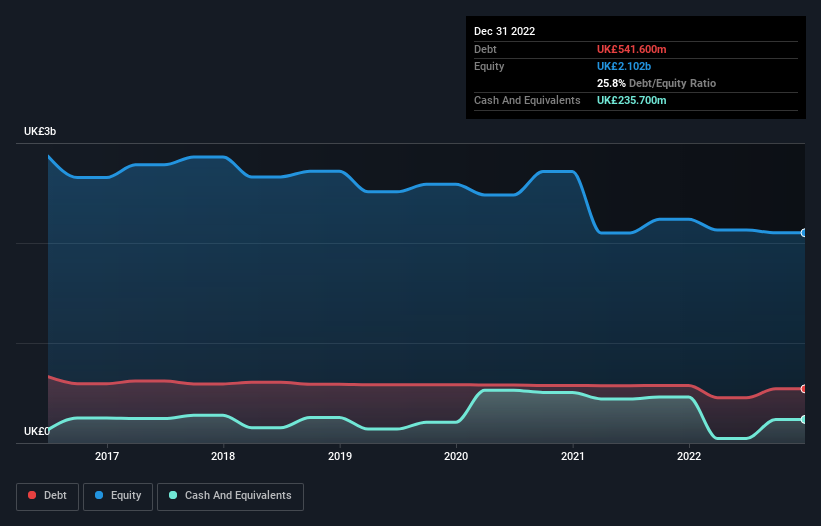Click the blue Equity legend dot
This screenshot has height=526, width=821.
99,495
